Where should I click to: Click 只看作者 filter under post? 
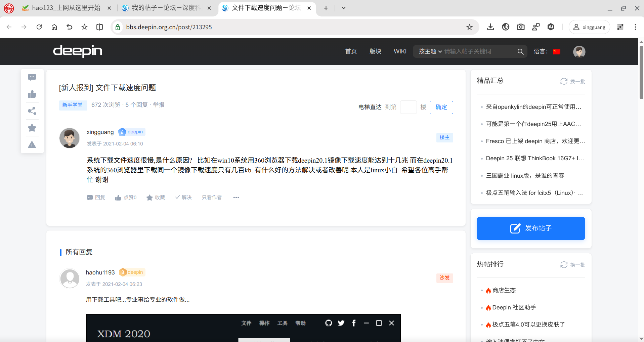pyautogui.click(x=212, y=198)
